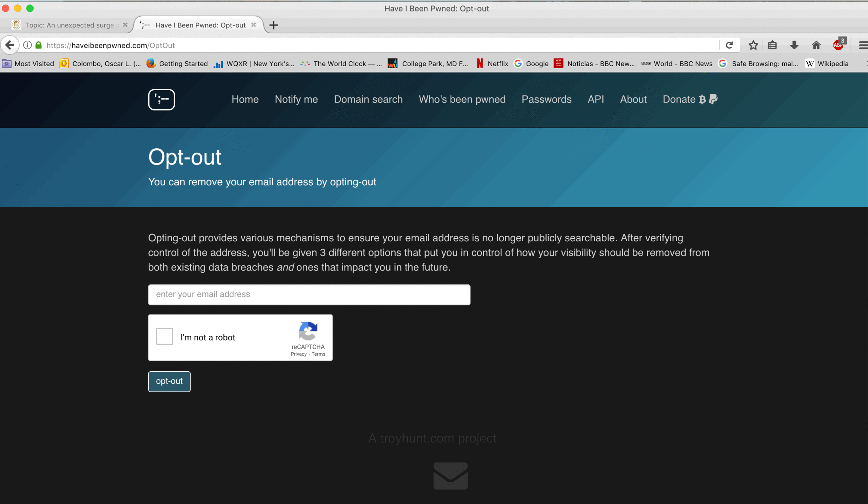Open the Most Visited bookmarks folder

point(28,64)
